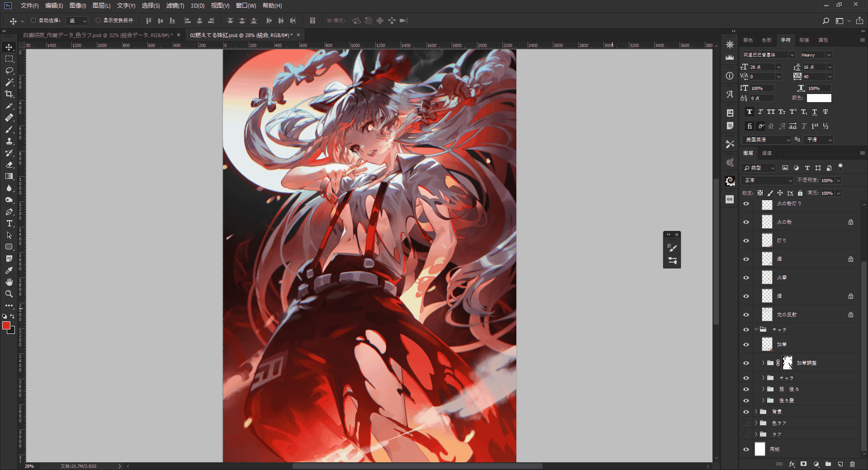Expand the 後ろ髪 layer group

[x=763, y=400]
